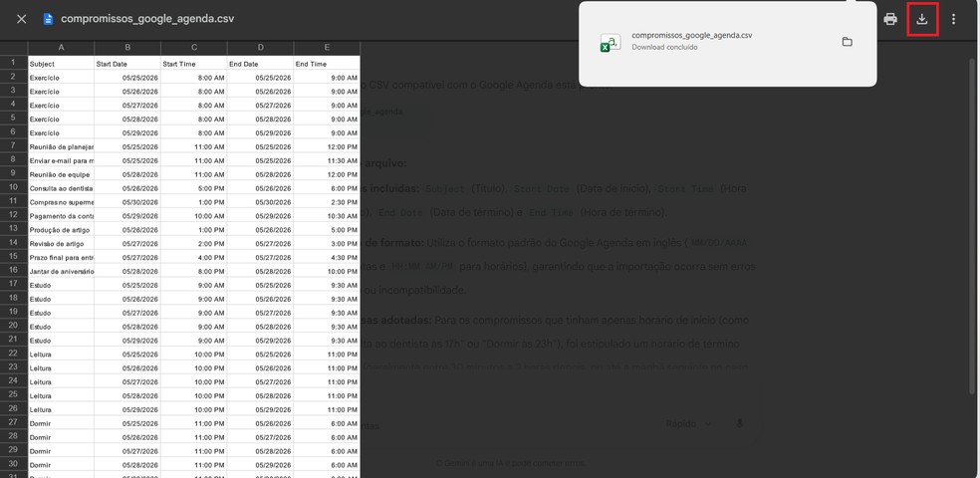The image size is (980, 478).
Task: Click the vertical scrollbar on the right
Action: click(x=972, y=226)
